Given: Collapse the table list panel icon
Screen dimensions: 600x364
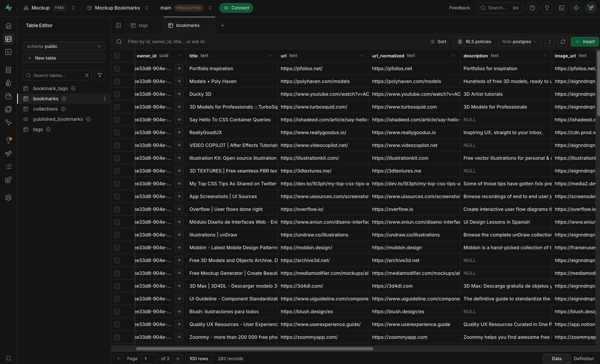Looking at the screenshot, I should pos(118,25).
